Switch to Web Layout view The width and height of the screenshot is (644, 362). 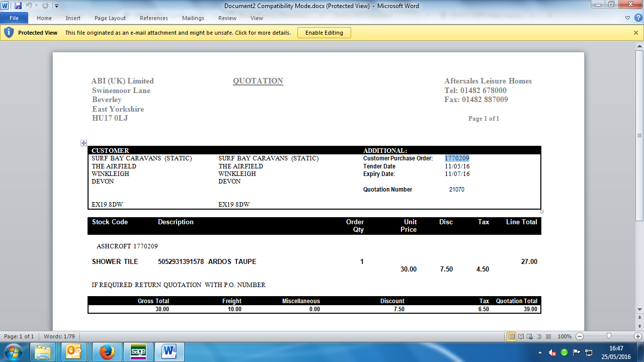(529, 336)
